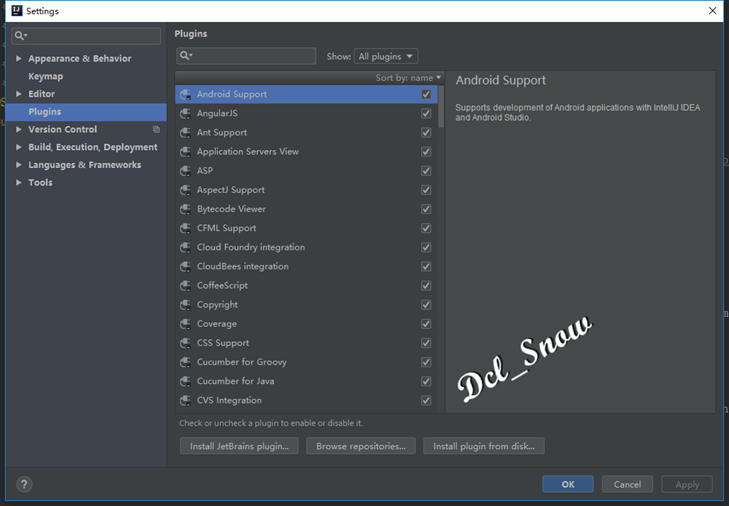
Task: Click the plugin icon beside CloudBees integration
Action: [185, 266]
